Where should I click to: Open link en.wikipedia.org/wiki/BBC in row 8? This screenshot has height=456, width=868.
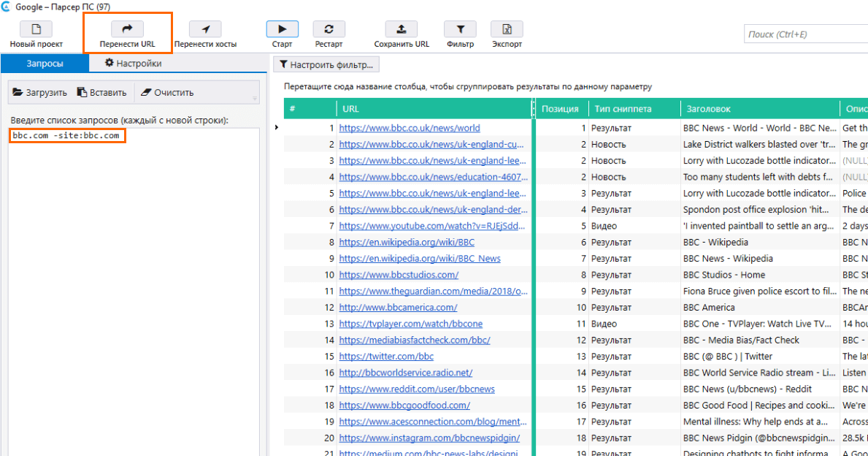click(407, 242)
